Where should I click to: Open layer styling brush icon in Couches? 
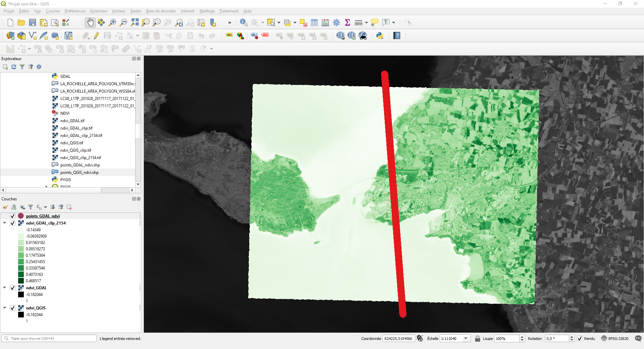pos(5,207)
